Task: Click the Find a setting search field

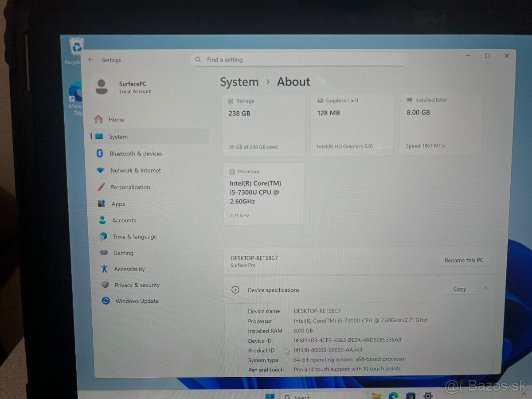Action: pos(298,59)
